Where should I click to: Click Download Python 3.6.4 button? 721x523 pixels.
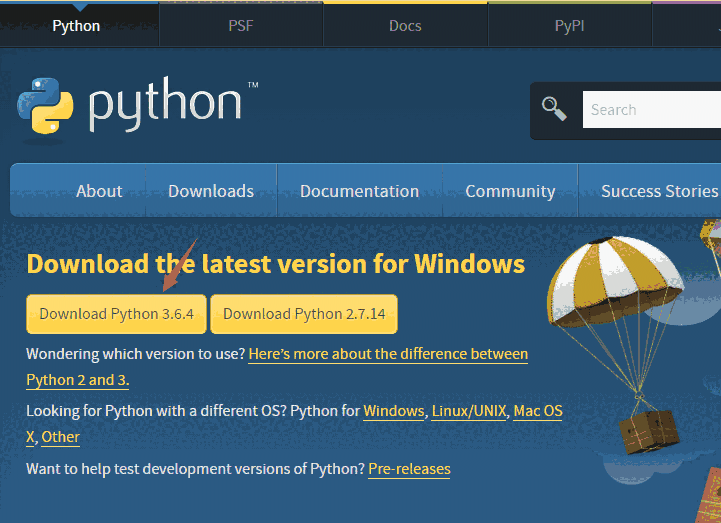(x=116, y=314)
